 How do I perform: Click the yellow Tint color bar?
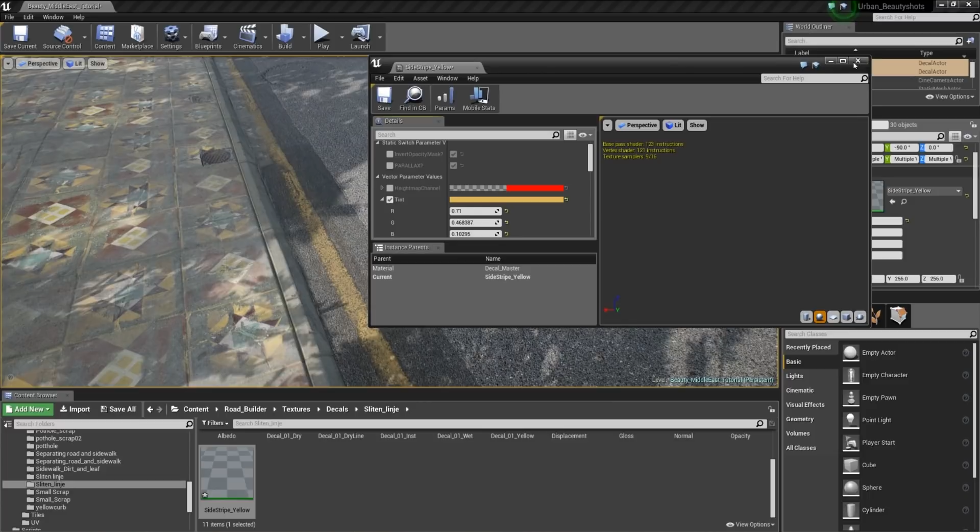point(506,200)
